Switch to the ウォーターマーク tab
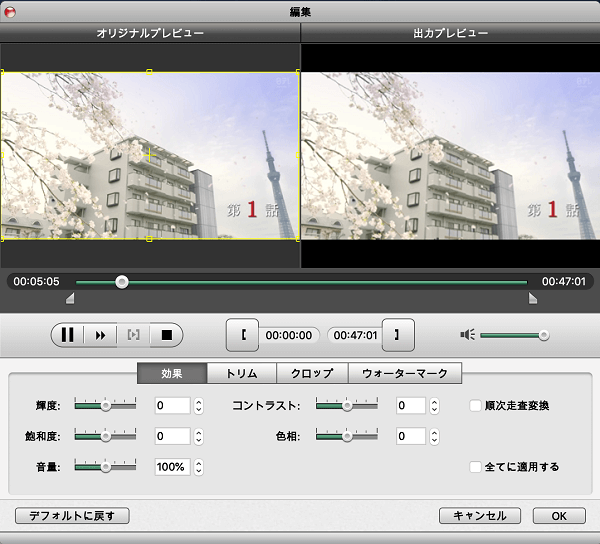The height and width of the screenshot is (544, 600). click(405, 373)
